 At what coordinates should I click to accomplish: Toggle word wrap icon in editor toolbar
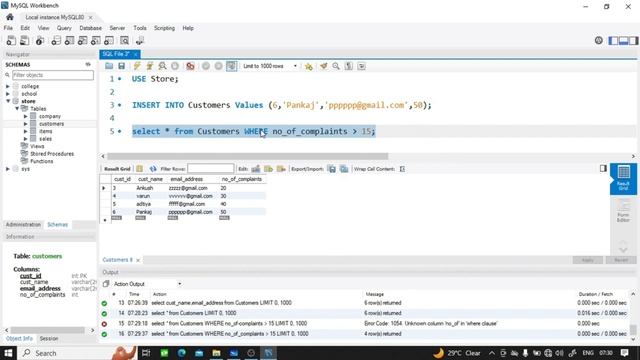(x=362, y=66)
